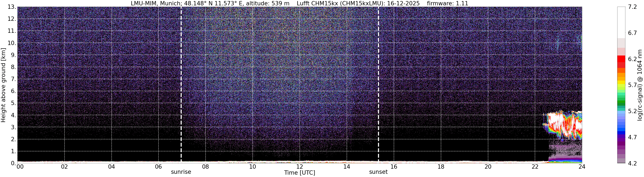Click the colorbar value '5.2'
Viewport: 644px width, 177px height.
(632, 111)
